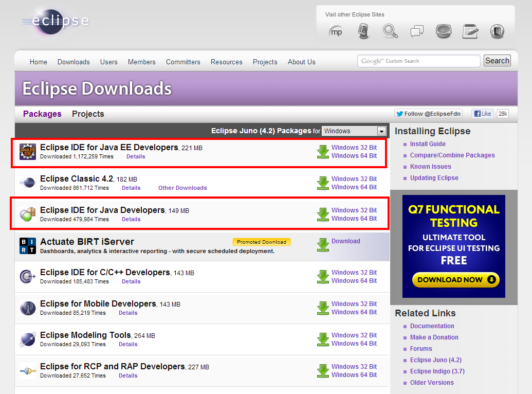Open the Install Guide link
This screenshot has height=394, width=532.
click(x=428, y=144)
